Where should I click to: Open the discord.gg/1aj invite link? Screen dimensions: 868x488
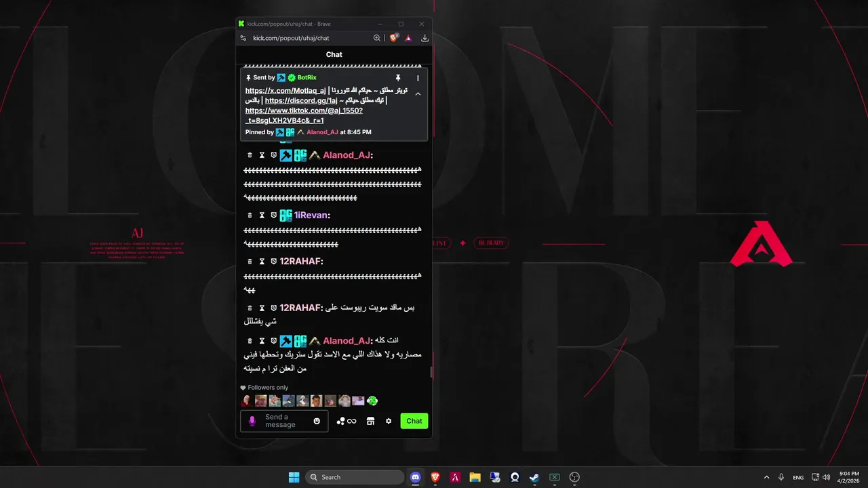pos(301,101)
